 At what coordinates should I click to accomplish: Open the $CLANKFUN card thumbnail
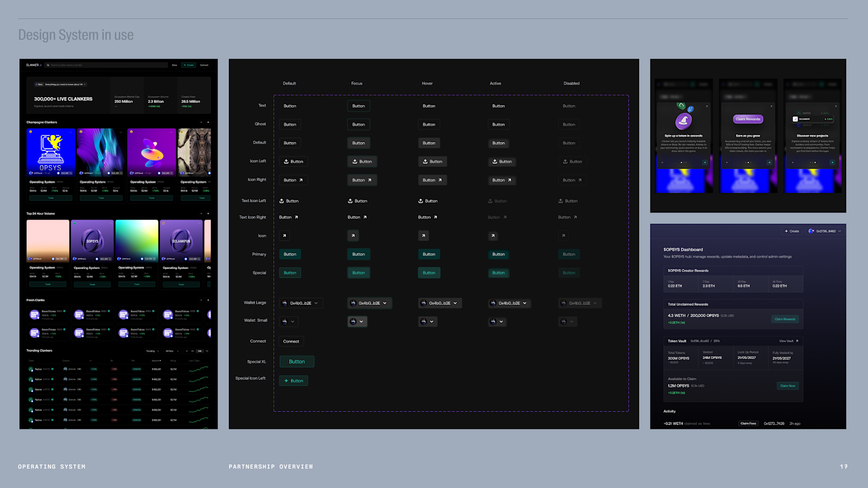pyautogui.click(x=181, y=240)
